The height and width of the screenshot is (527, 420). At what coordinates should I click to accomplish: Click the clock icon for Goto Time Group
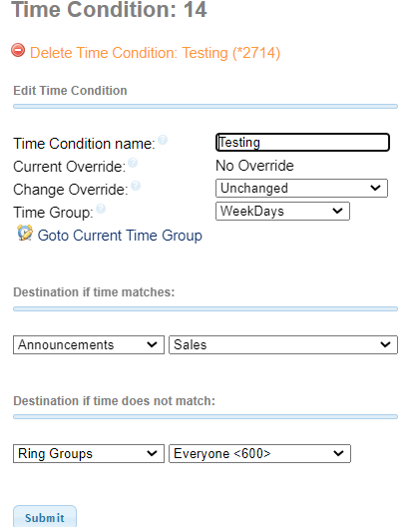click(x=25, y=233)
